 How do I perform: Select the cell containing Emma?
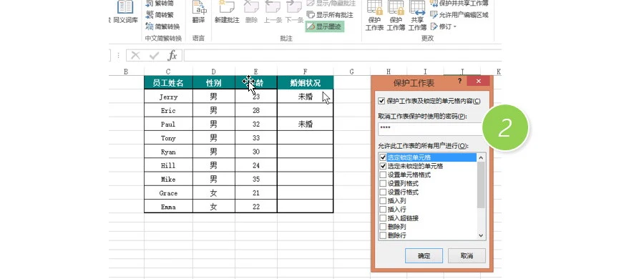click(x=168, y=207)
